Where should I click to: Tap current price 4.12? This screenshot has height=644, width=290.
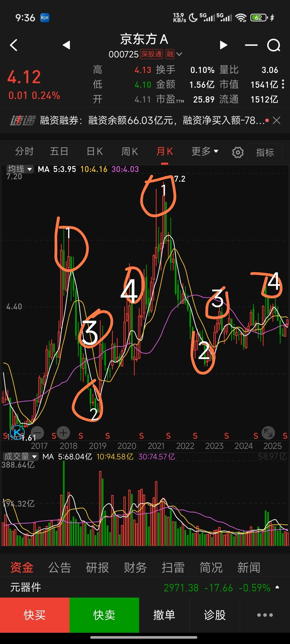point(24,77)
